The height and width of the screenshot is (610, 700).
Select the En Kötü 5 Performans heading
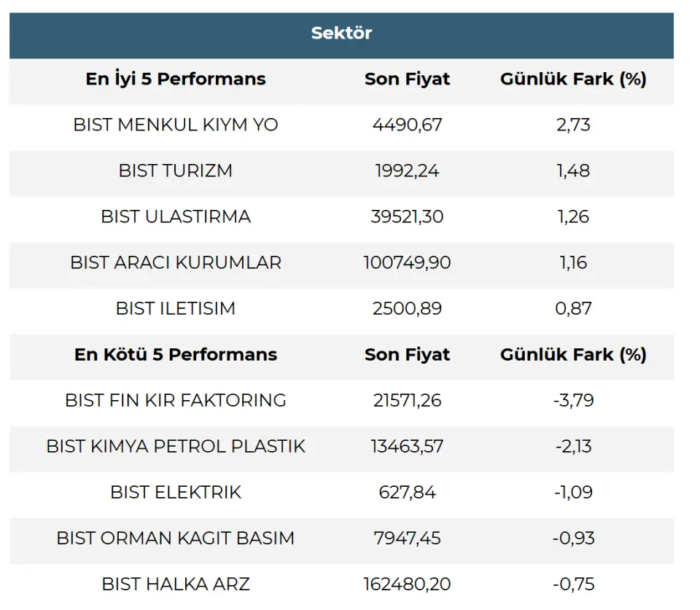[176, 355]
